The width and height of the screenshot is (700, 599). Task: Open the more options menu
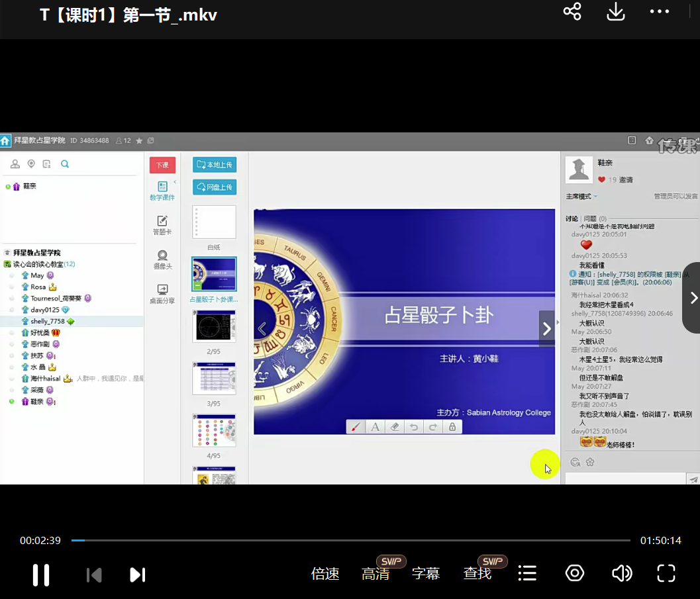660,12
